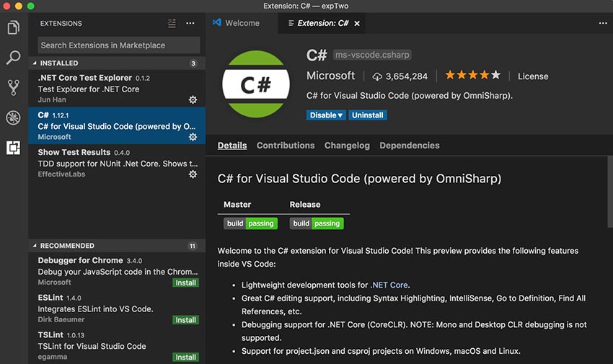Install Debugger for Chrome

point(185,283)
